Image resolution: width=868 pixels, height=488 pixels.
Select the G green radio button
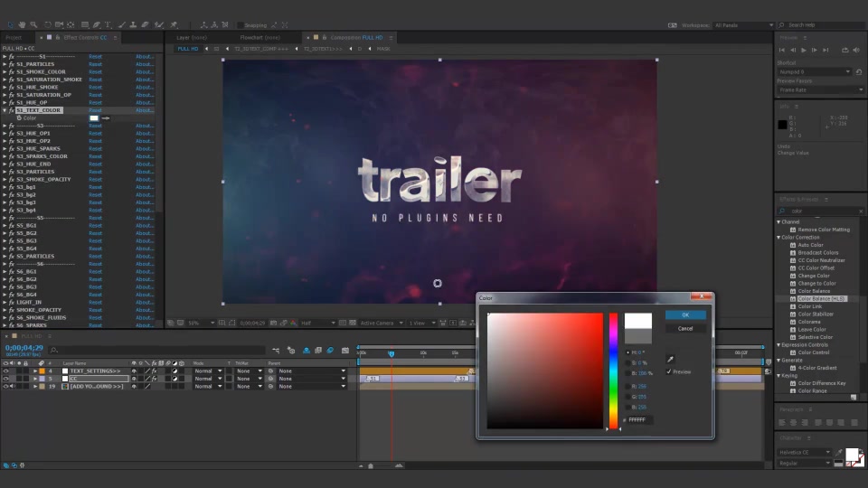[x=627, y=397]
